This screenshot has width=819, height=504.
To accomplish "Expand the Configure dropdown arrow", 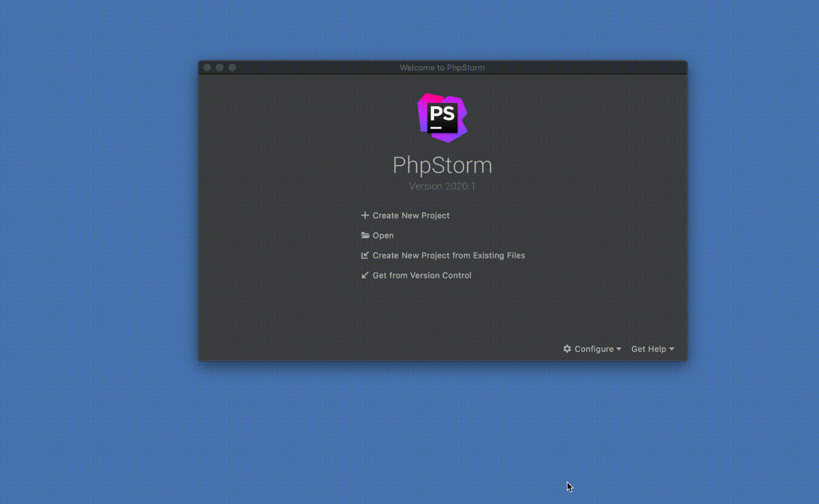I will (x=619, y=349).
